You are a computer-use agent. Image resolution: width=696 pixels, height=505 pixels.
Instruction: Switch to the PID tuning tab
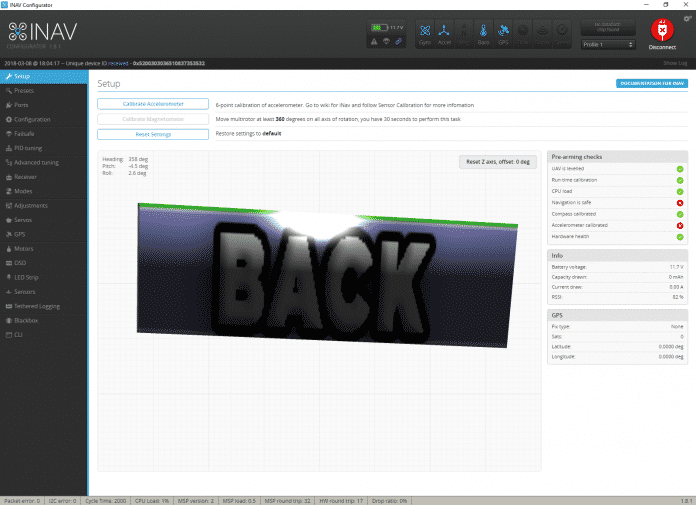(x=26, y=148)
